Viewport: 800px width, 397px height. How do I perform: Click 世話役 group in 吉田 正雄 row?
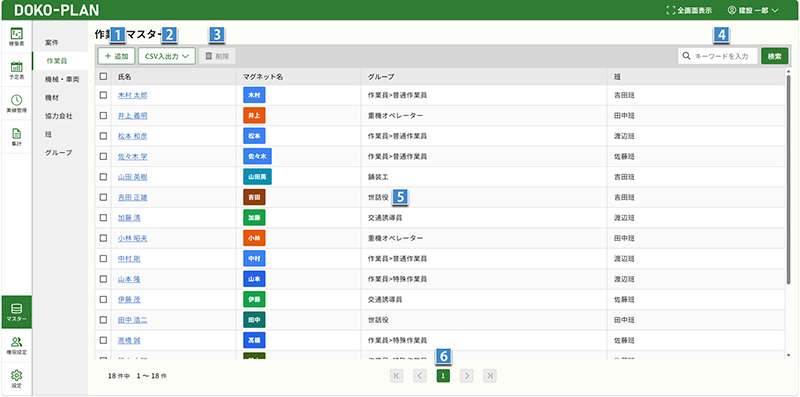coord(378,197)
